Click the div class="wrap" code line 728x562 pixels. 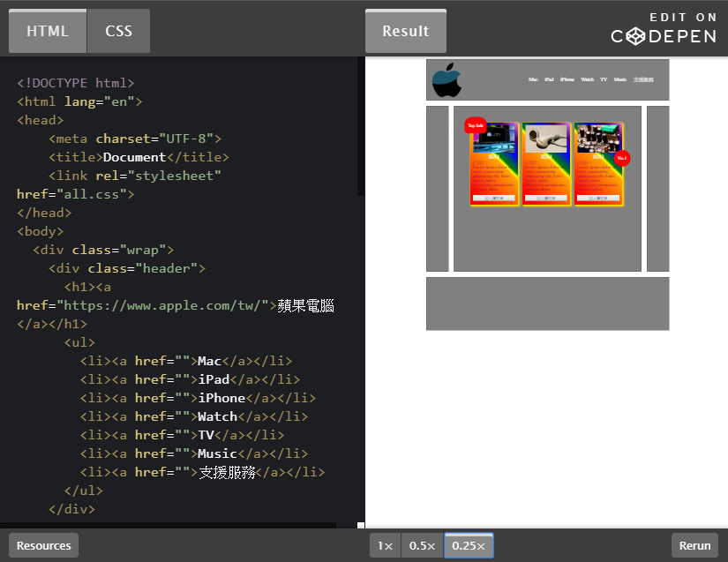(x=103, y=251)
